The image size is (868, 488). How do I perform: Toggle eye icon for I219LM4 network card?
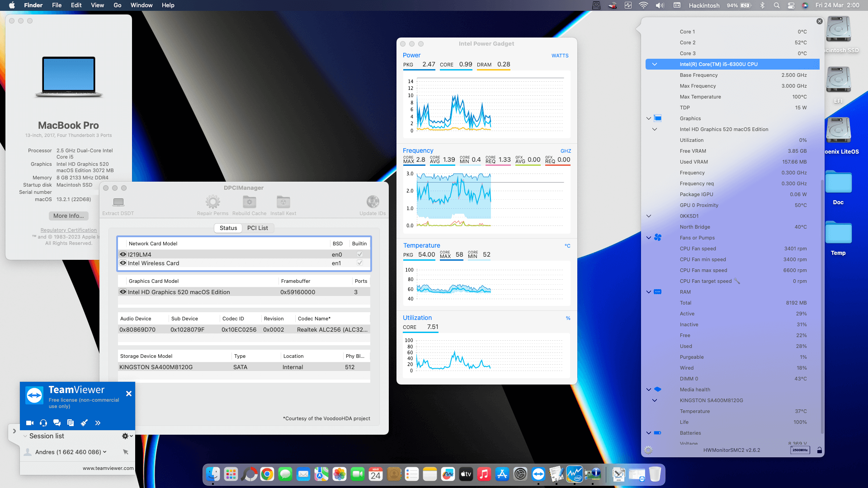pyautogui.click(x=123, y=254)
